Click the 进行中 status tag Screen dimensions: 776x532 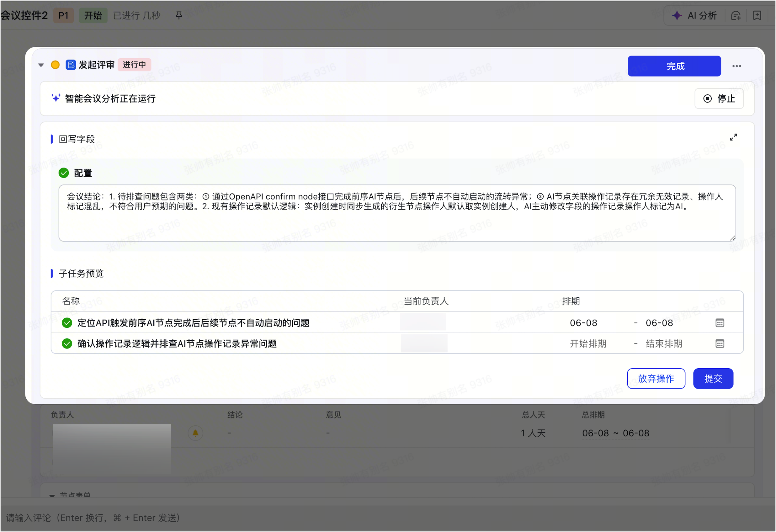134,65
